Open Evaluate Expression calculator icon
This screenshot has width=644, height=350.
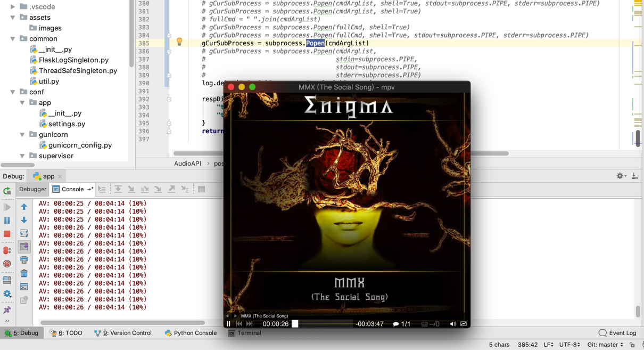[202, 189]
